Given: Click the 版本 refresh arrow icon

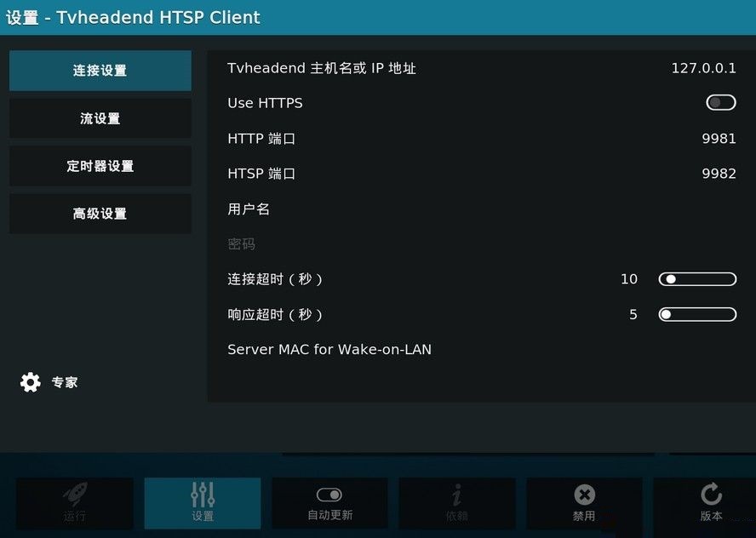Looking at the screenshot, I should (x=711, y=495).
